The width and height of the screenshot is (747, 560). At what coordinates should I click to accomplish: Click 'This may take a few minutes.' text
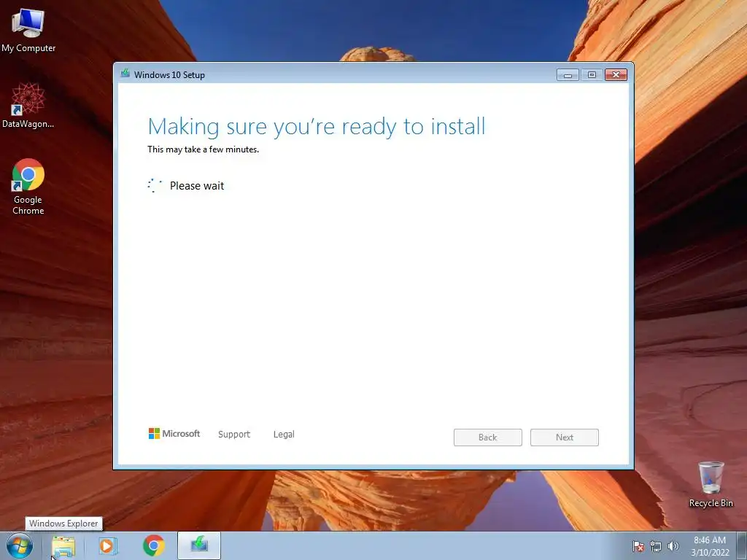(204, 149)
